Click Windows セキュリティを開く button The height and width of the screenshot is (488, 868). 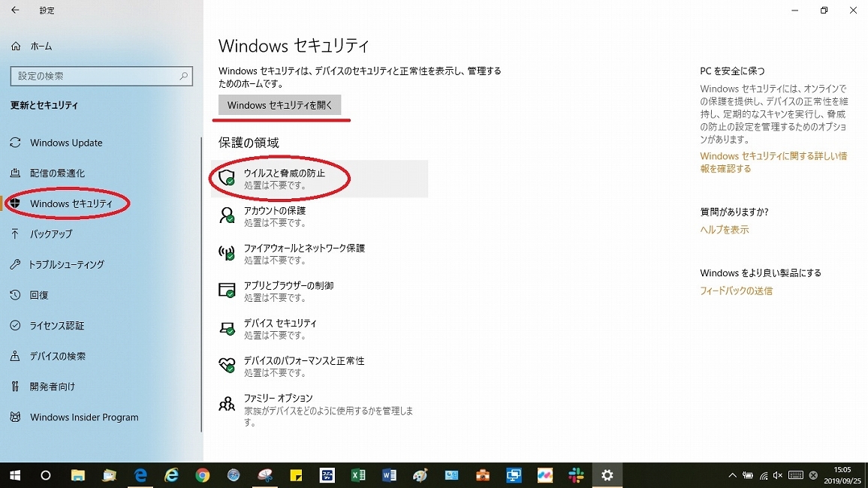pos(279,105)
